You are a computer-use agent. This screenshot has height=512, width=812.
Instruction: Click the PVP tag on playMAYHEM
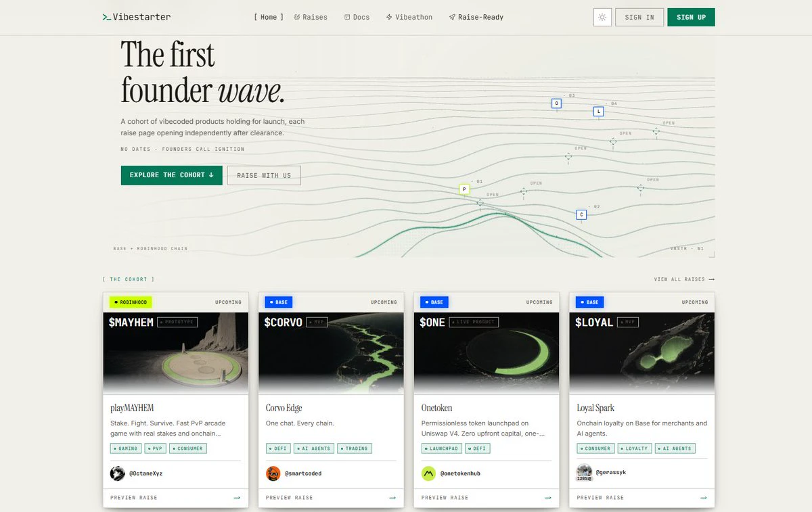156,448
